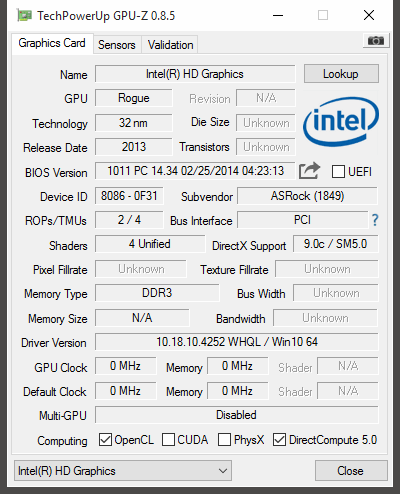Click the Driver Version field
The image size is (400, 494).
(237, 342)
